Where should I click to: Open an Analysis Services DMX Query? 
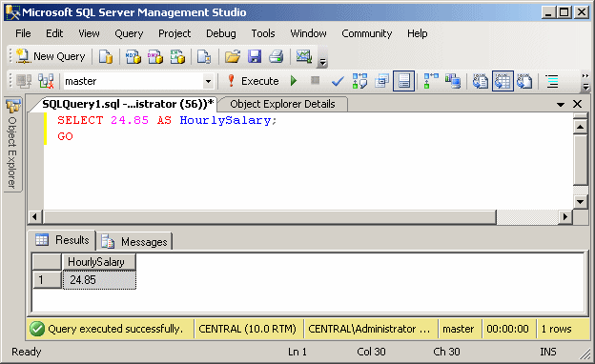click(x=155, y=56)
